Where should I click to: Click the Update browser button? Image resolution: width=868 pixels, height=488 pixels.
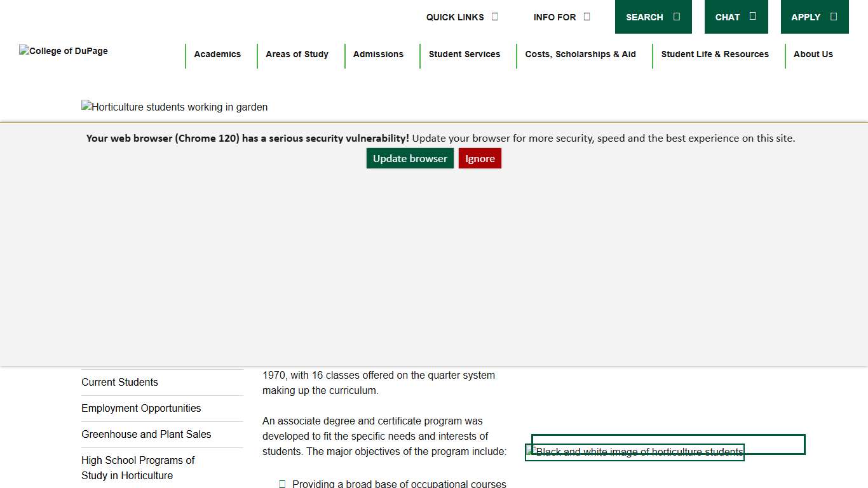[410, 159]
